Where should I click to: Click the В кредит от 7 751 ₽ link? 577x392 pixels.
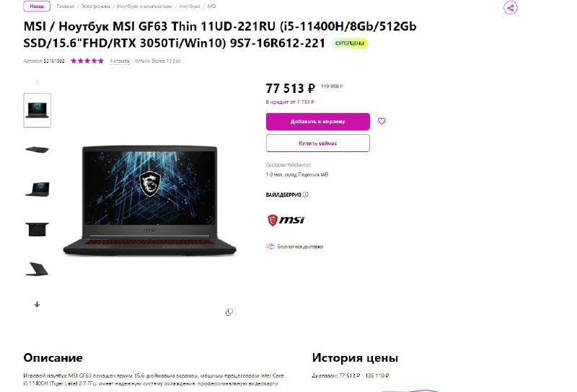[290, 102]
